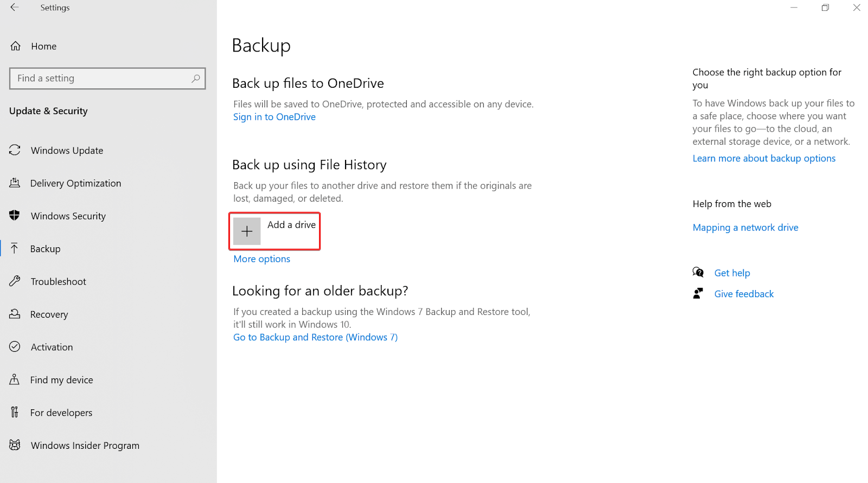Follow the Sign in to OneDrive link
868x483 pixels.
(275, 117)
